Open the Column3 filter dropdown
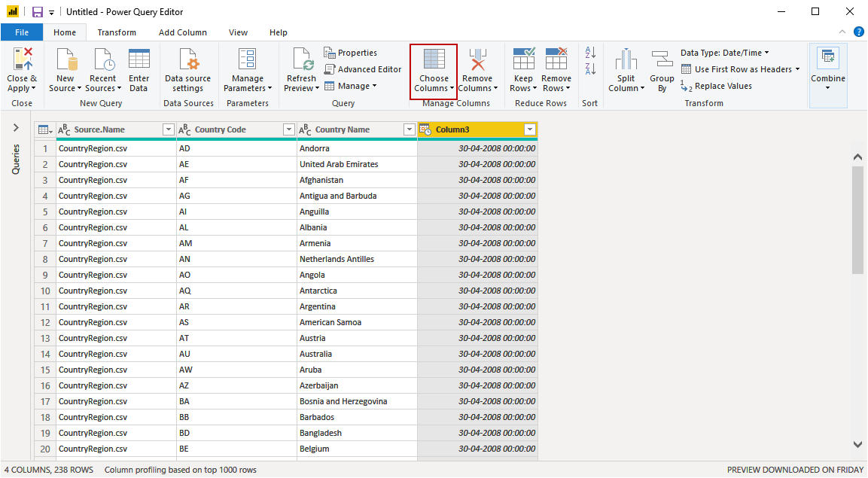 coord(530,130)
